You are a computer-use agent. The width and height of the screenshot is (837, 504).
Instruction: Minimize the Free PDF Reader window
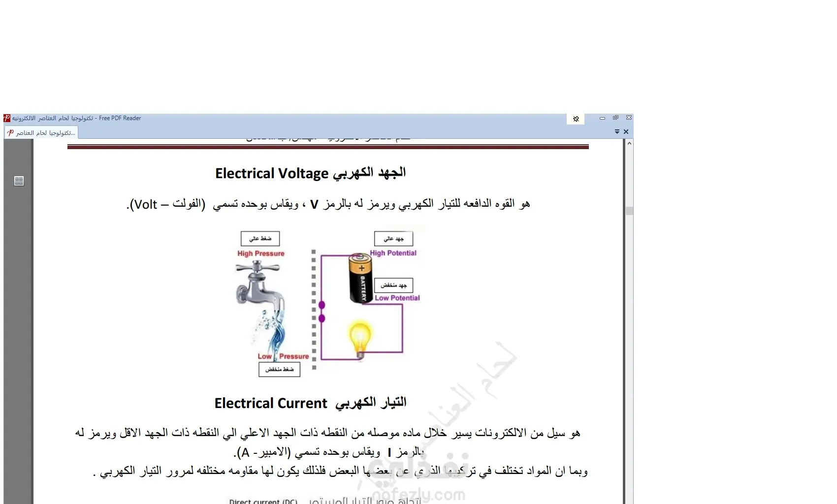[602, 118]
